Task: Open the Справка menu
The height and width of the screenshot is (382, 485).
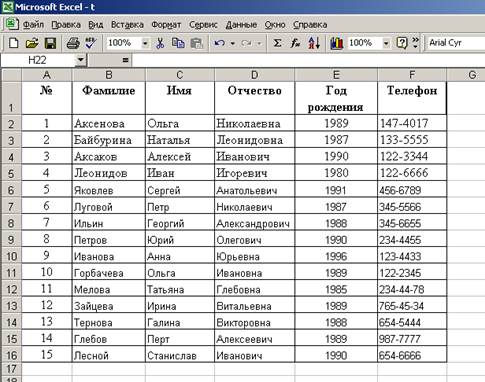Action: pyautogui.click(x=310, y=25)
